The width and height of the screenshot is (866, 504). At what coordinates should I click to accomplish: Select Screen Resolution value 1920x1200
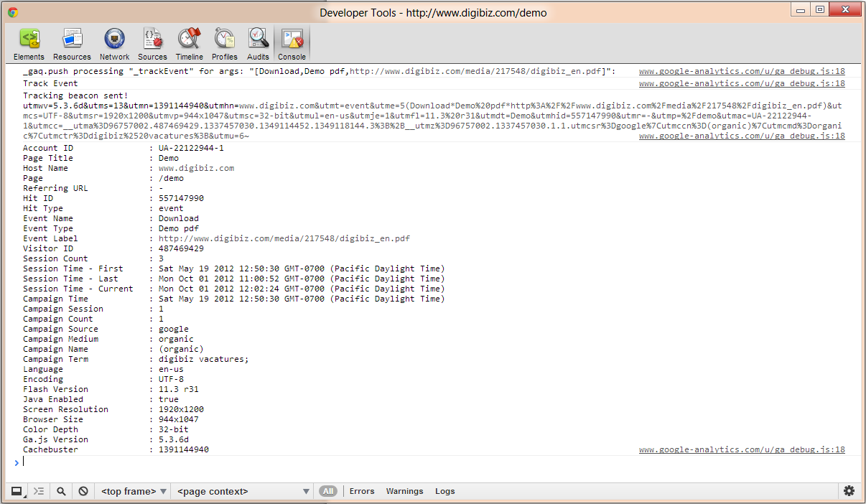[181, 409]
